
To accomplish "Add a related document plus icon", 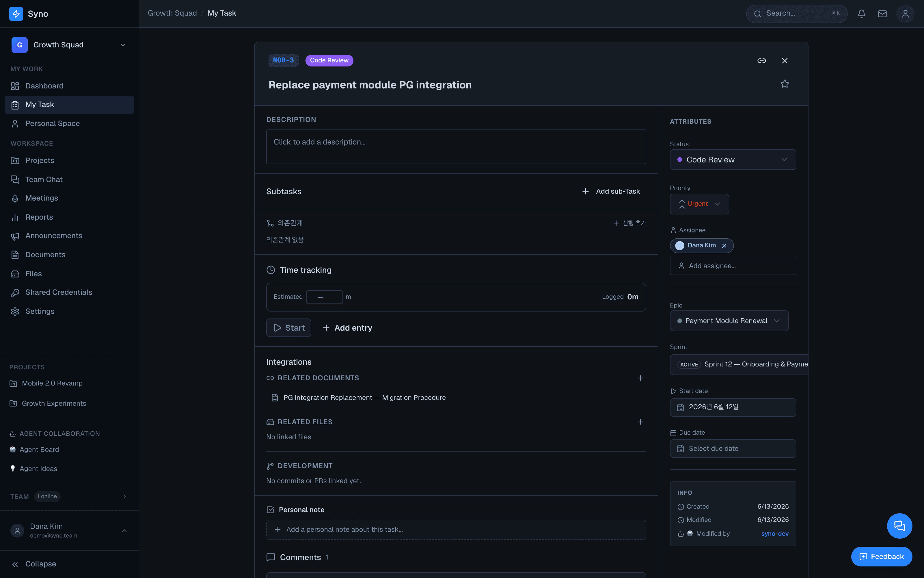I will tap(640, 378).
